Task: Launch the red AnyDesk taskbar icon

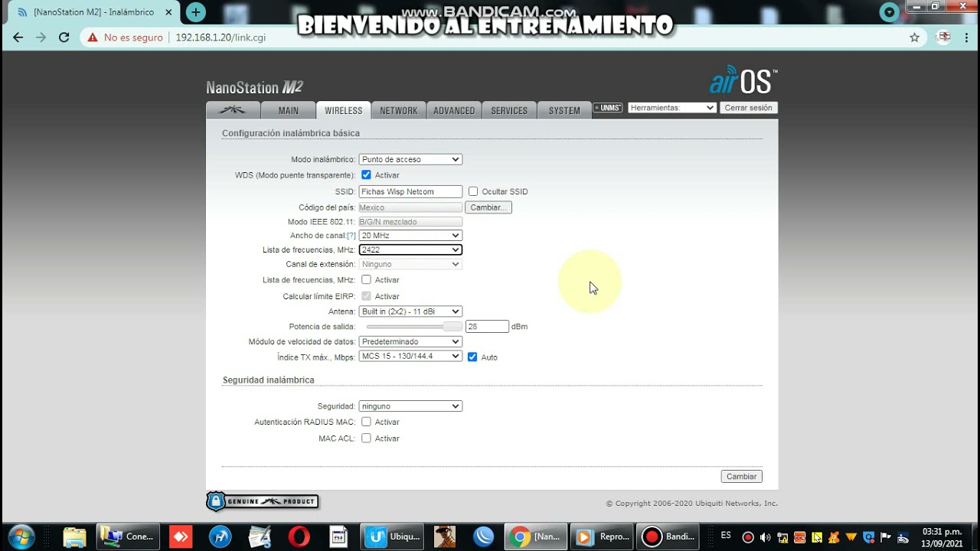Action: [x=181, y=537]
